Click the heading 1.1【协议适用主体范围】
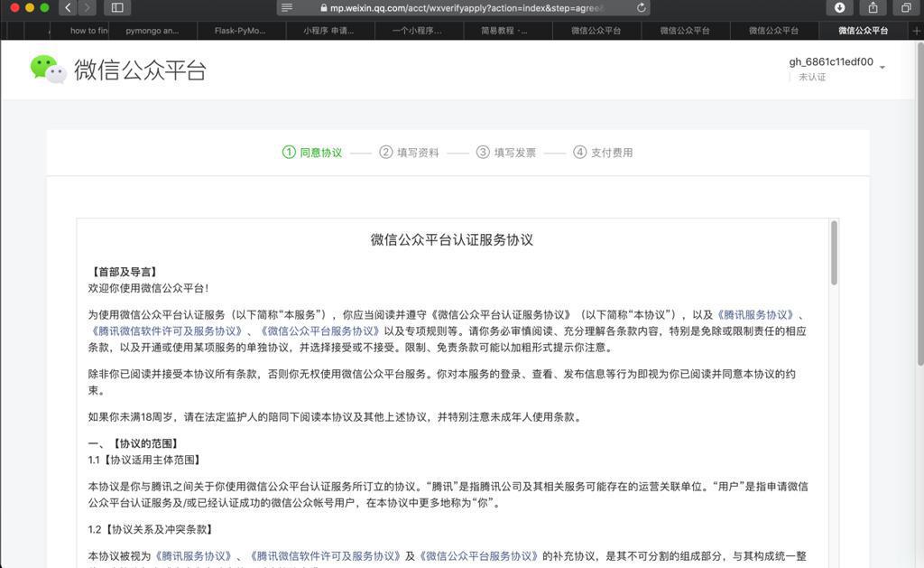Screen dimensions: 924x568 click(x=145, y=460)
